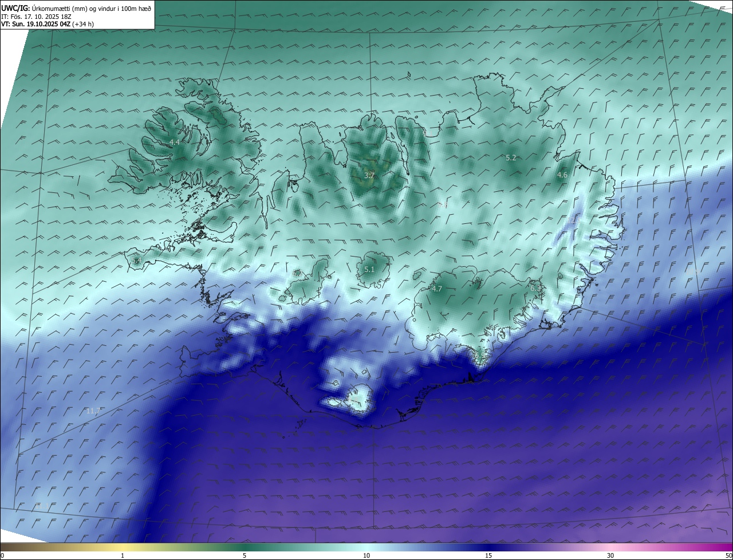Click the map title "UWC/IG: Úrkomumætti (mm) og vindur"
This screenshot has width=733, height=560.
(x=76, y=8)
